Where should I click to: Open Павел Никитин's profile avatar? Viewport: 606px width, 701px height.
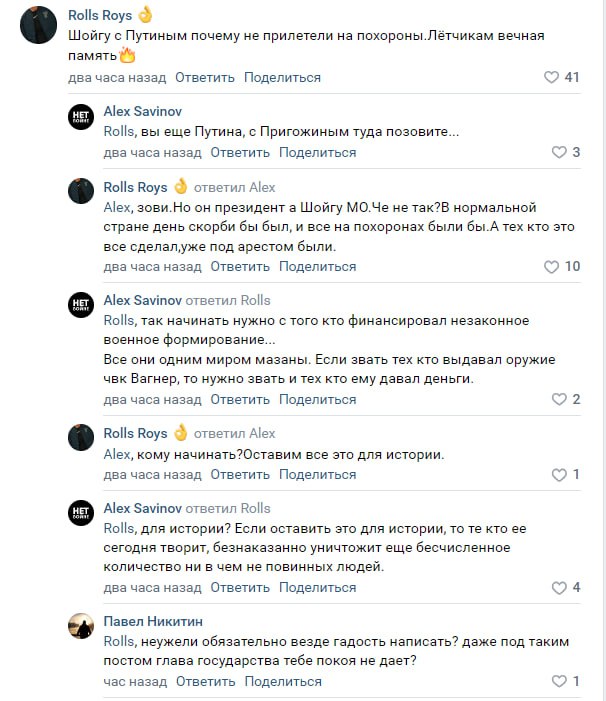81,626
